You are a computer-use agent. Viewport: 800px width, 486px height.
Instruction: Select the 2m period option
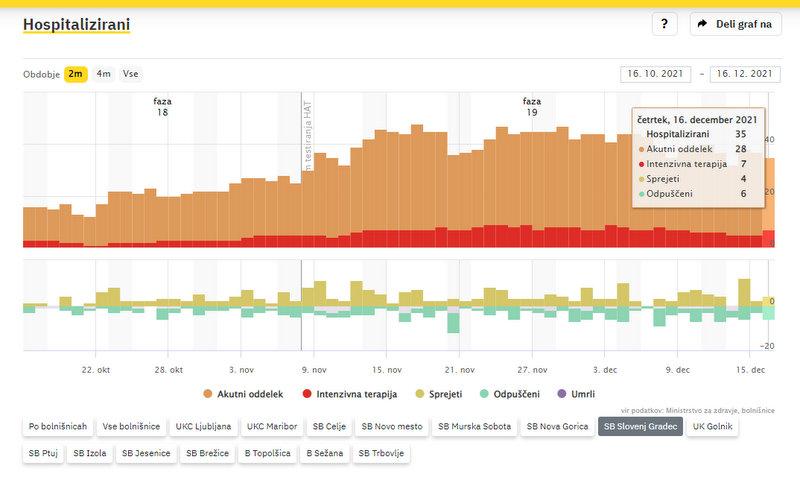pos(76,74)
